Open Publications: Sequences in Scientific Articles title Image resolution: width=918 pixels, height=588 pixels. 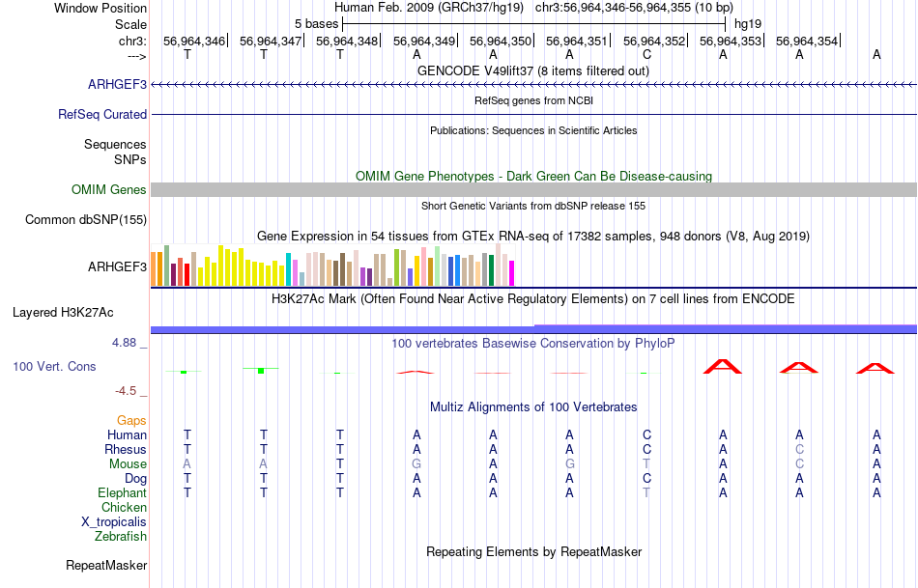[x=533, y=130]
